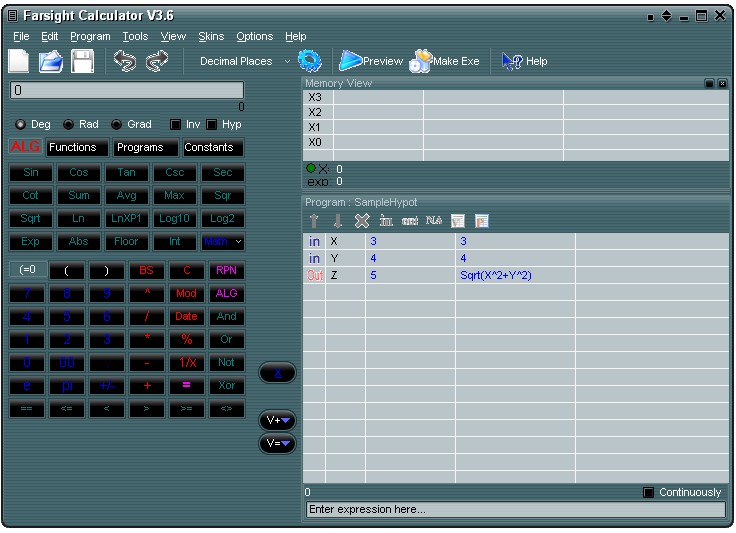This screenshot has width=736, height=533.
Task: Toggle the Inv checkbox
Action: tap(185, 124)
